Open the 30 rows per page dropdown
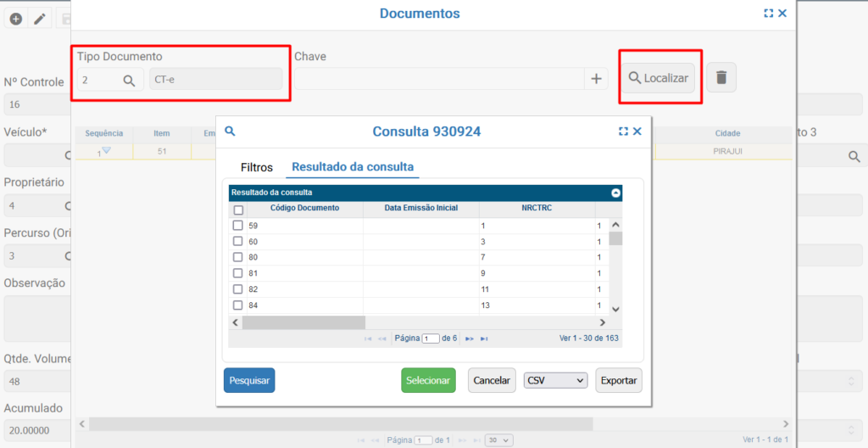868x448 pixels. pos(500,440)
